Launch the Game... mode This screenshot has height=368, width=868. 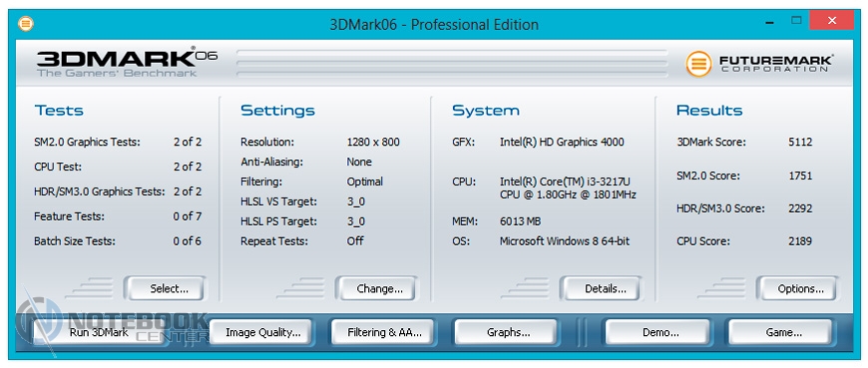(780, 332)
